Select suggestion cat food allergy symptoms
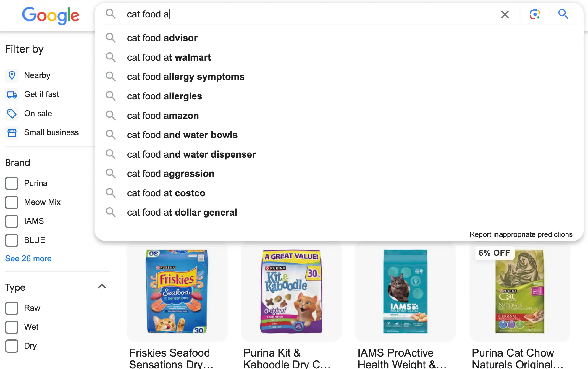Viewport: 588px width, 369px height. coord(186,77)
